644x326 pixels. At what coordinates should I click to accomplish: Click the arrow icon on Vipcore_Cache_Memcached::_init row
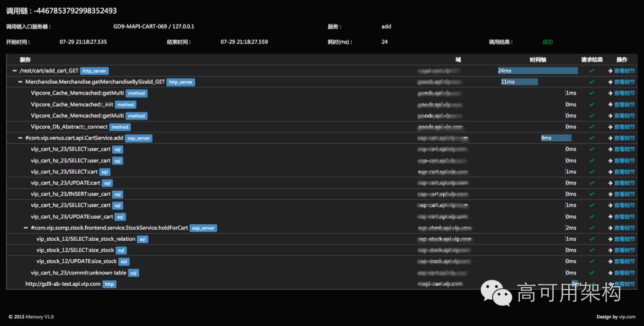click(x=610, y=105)
